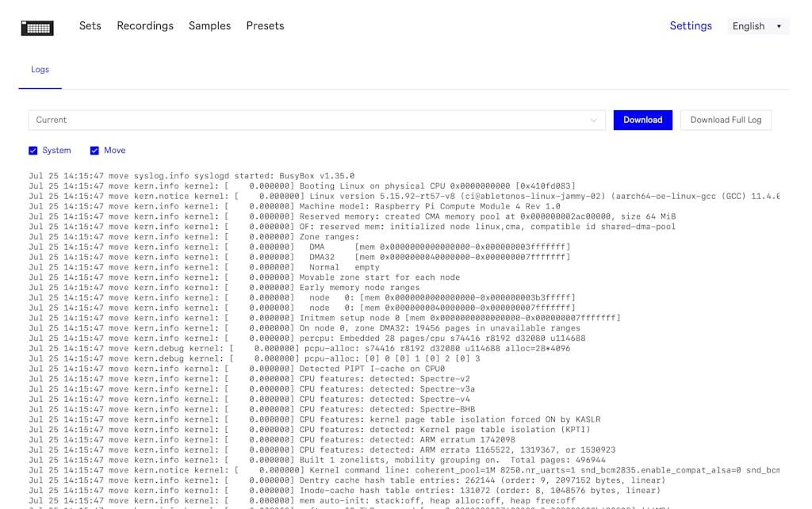The width and height of the screenshot is (812, 509).
Task: Click the Kernel command line log entry
Action: 404,470
